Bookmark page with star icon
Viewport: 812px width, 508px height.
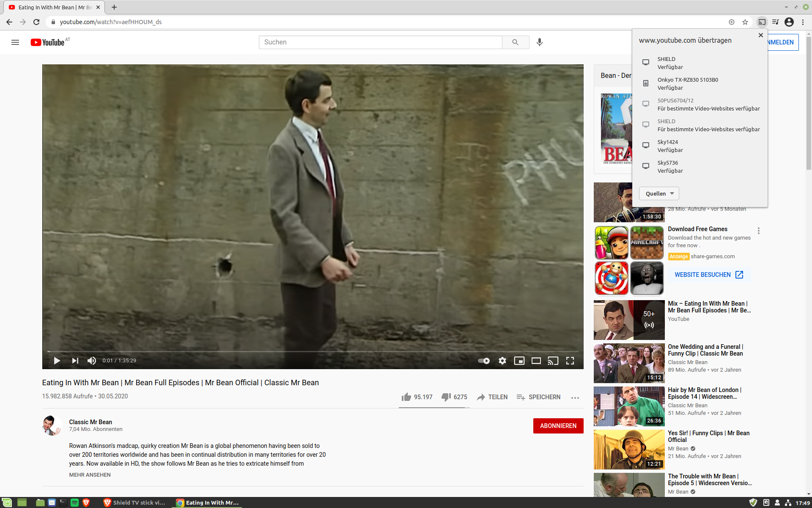pyautogui.click(x=745, y=22)
